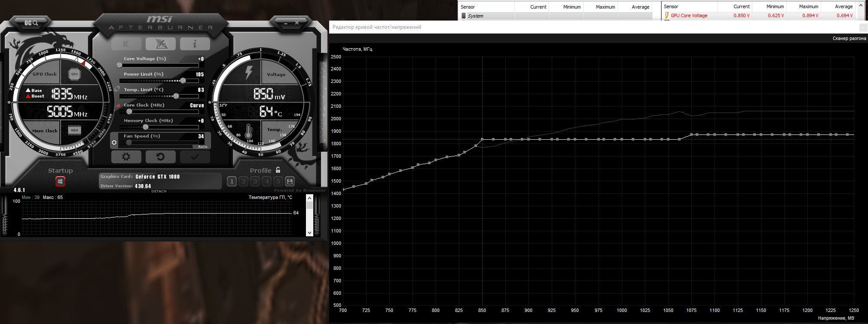The height and width of the screenshot is (324, 868).
Task: Click the Temp. Limit value 83
Action: point(201,90)
